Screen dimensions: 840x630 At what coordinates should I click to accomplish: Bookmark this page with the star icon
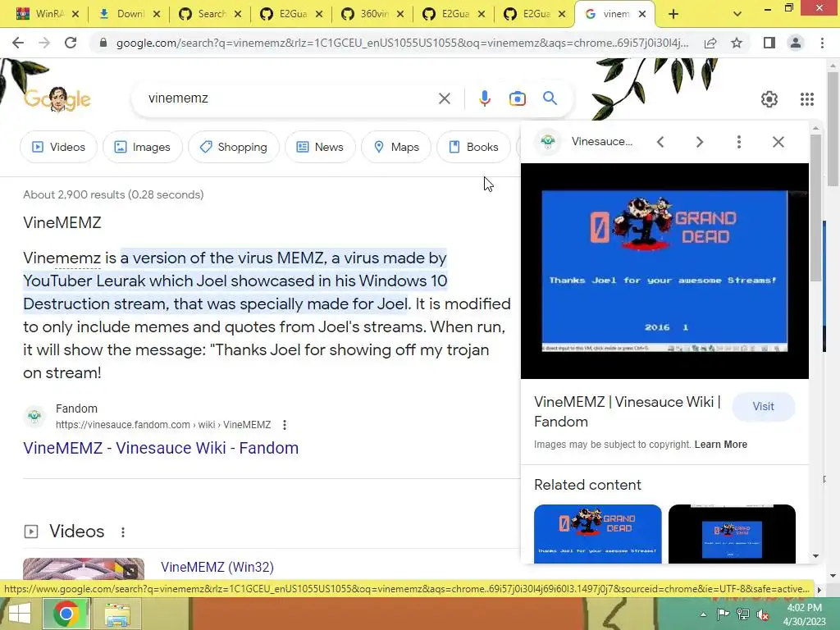737,43
